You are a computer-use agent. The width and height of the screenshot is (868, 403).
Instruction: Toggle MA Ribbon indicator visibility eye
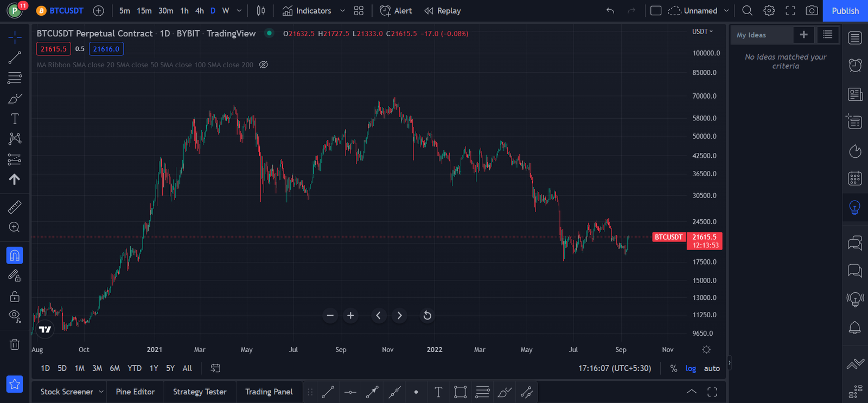264,65
